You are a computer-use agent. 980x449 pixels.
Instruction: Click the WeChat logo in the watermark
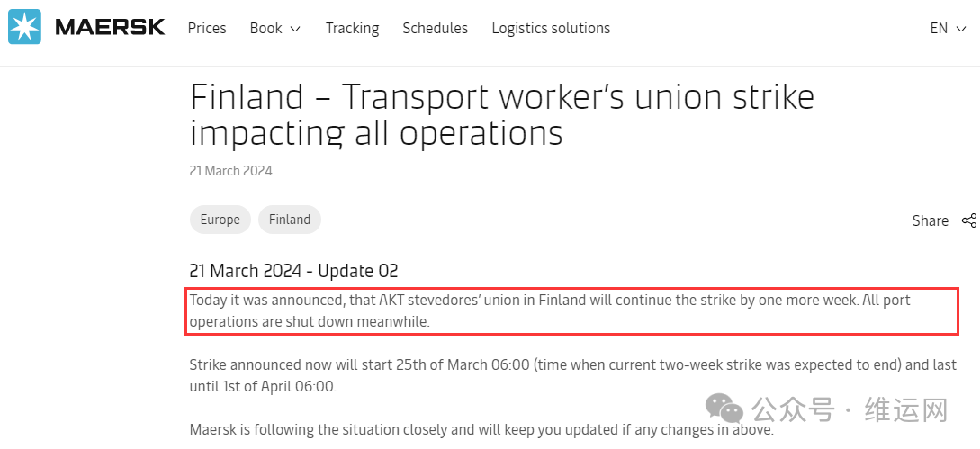coord(724,409)
